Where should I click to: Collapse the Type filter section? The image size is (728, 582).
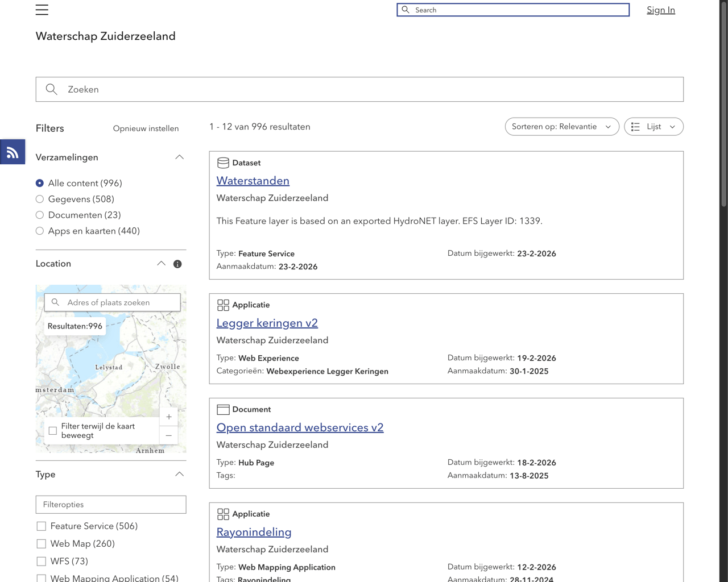179,475
